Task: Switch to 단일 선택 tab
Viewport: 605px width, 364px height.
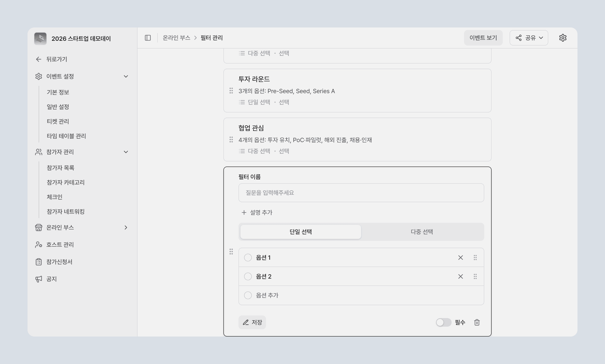Action: tap(301, 232)
